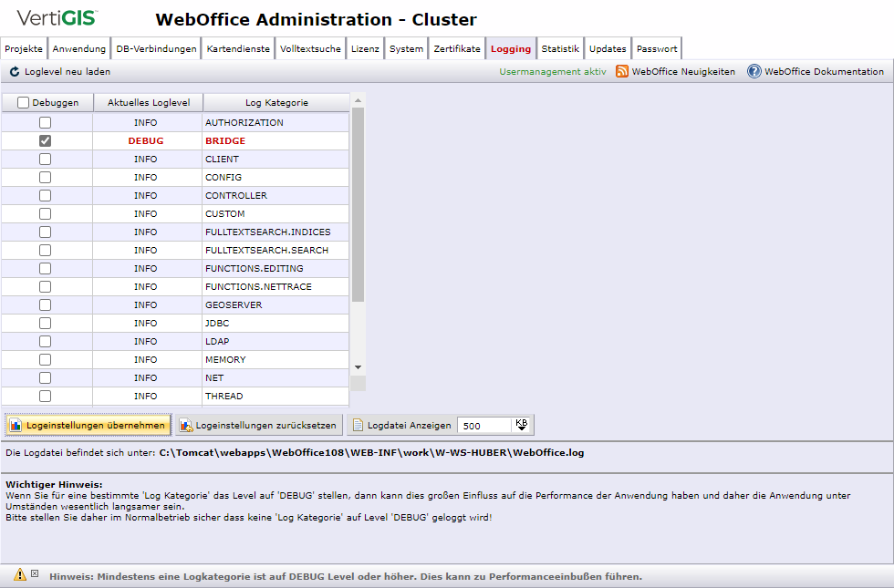Enable debugging for FUNCTIONS.EDITING
This screenshot has width=894, height=588.
[x=45, y=268]
